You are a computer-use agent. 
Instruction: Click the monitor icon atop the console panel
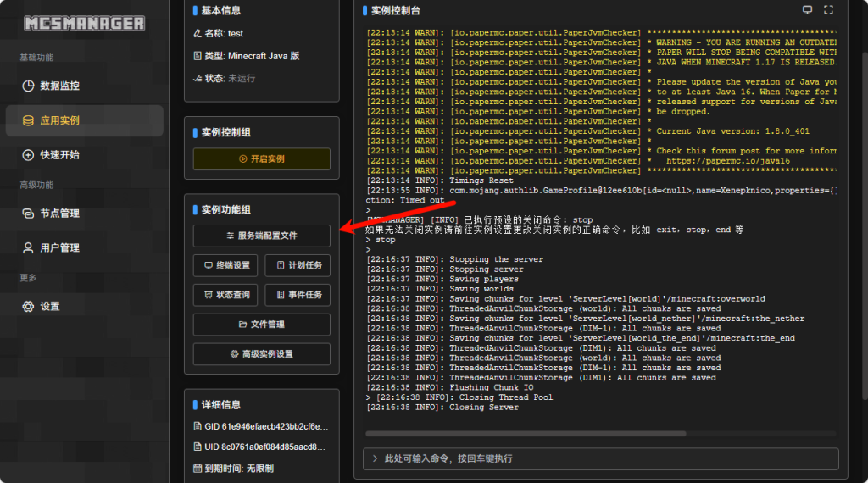tap(807, 10)
